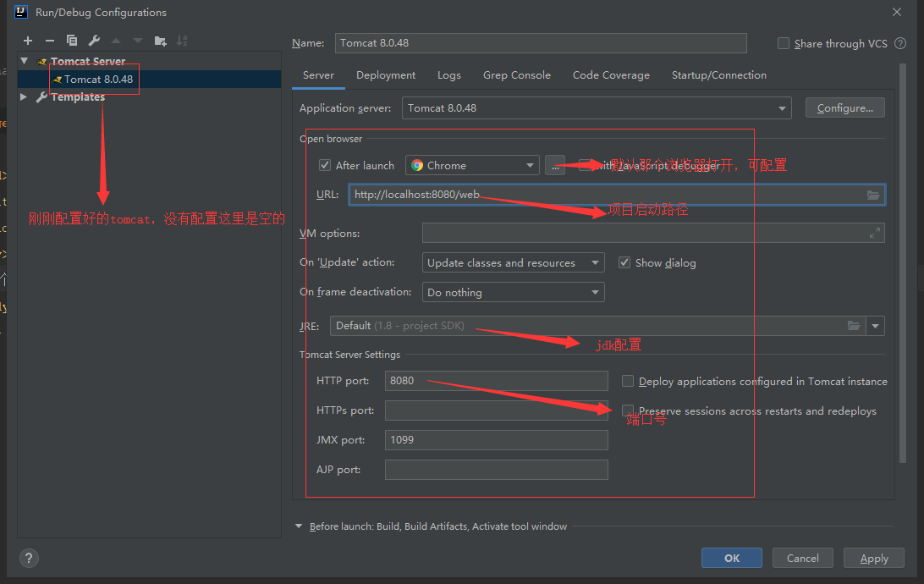Image resolution: width=924 pixels, height=584 pixels.
Task: Click the help icon beside Share through VCS
Action: [x=900, y=43]
